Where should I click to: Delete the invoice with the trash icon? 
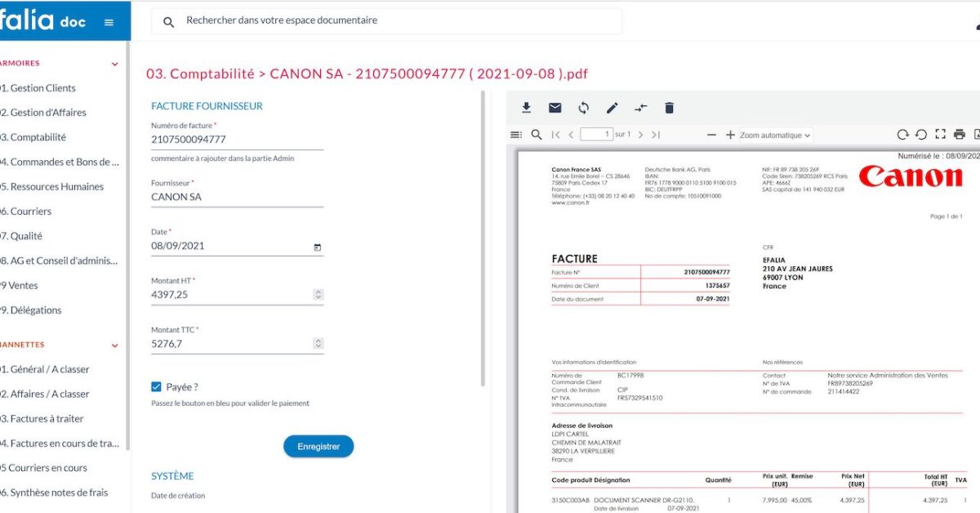click(x=669, y=107)
